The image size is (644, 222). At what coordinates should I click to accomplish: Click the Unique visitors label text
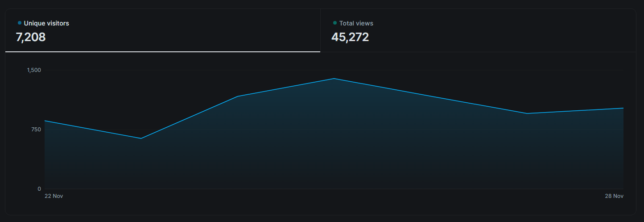coord(46,23)
